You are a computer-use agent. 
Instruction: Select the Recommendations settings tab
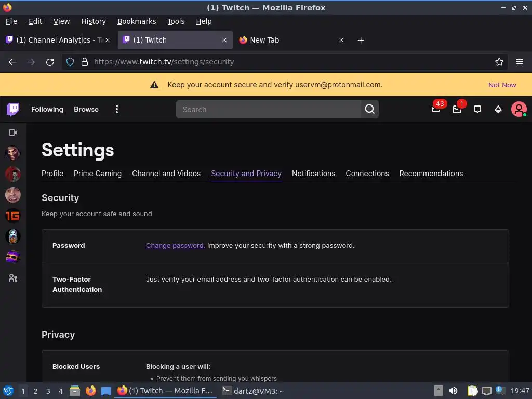[431, 174]
